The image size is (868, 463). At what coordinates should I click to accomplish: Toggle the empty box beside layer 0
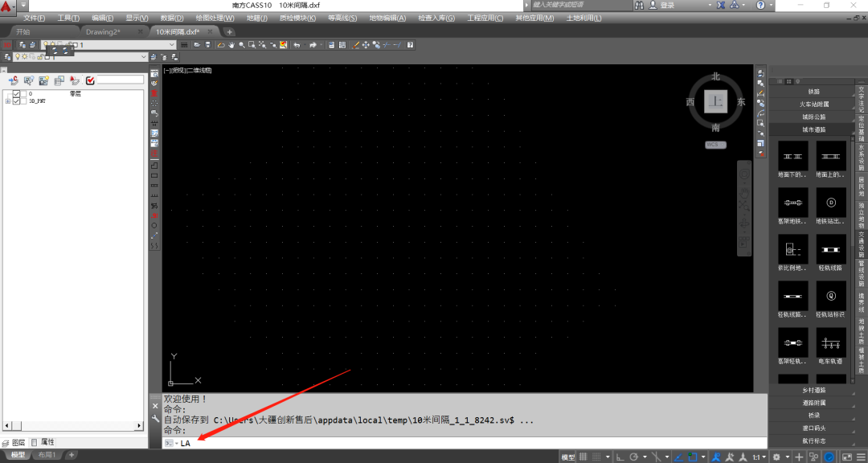(x=23, y=93)
